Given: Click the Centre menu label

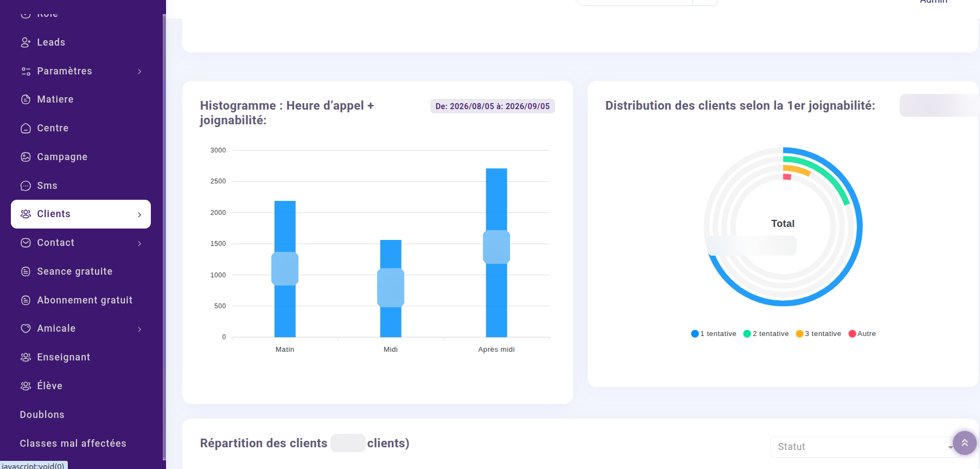Looking at the screenshot, I should pyautogui.click(x=53, y=128).
